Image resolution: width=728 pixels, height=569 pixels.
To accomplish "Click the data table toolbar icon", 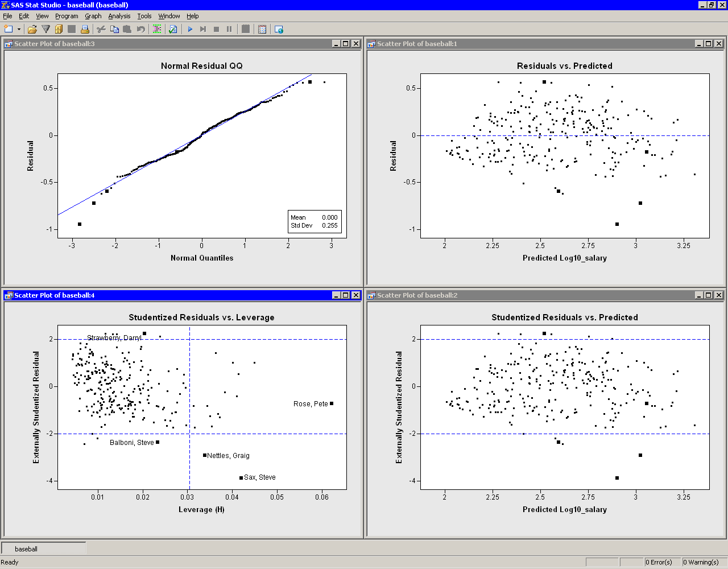I will (x=262, y=29).
